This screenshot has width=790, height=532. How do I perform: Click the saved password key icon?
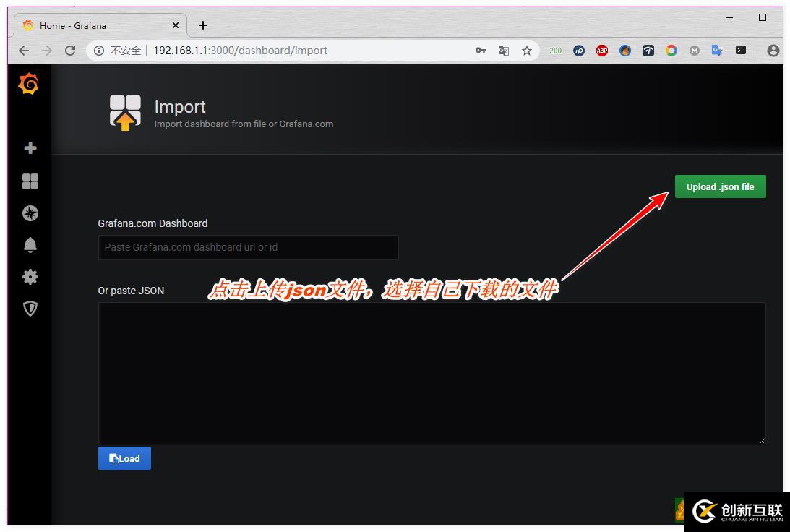(481, 51)
